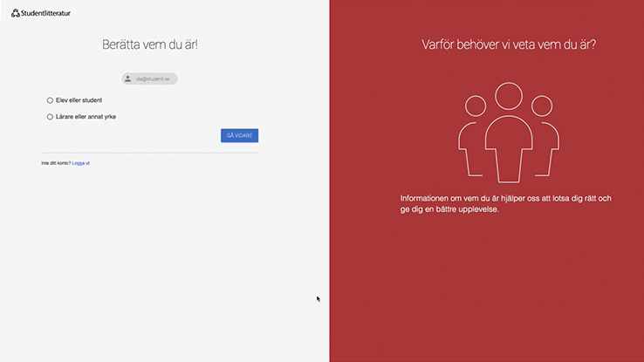Screen dimensions: 644x362
Task: Click the 'Berätta vem du är!' heading
Action: 149,44
